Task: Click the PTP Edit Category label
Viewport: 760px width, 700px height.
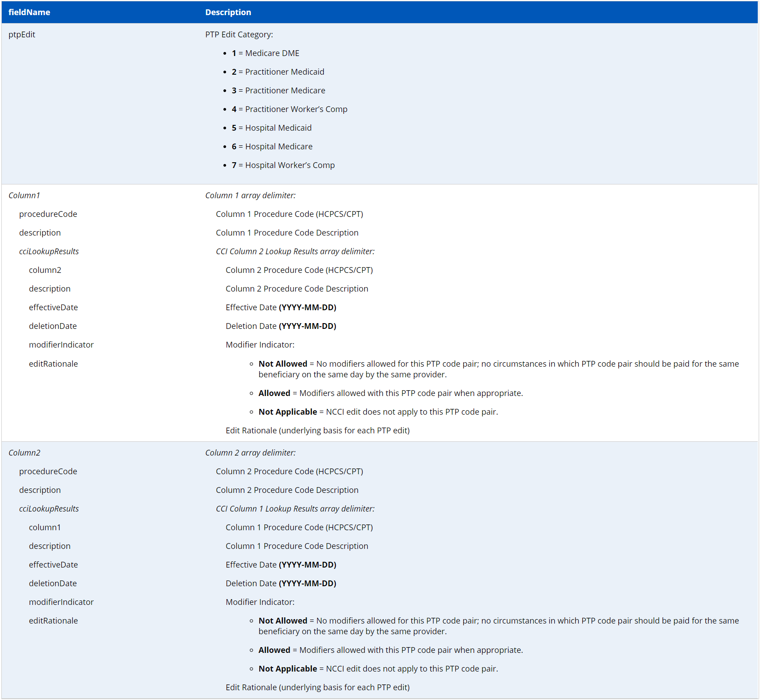Action: click(239, 35)
